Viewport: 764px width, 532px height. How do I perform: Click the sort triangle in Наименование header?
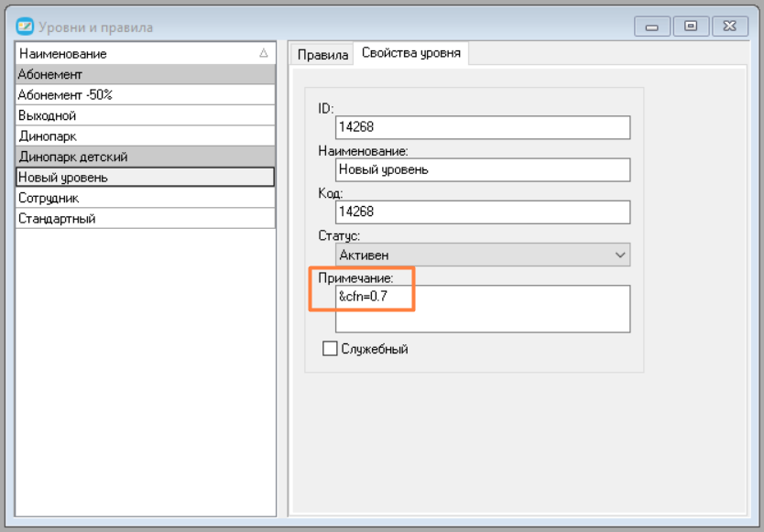tap(264, 53)
